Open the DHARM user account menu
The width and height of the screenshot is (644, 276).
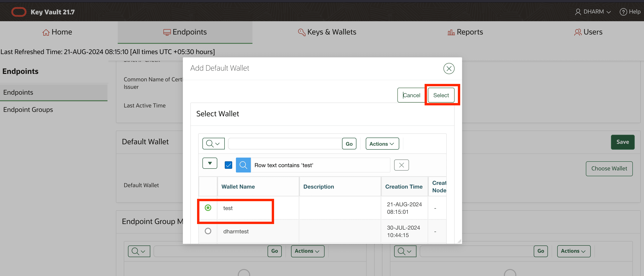tap(593, 11)
